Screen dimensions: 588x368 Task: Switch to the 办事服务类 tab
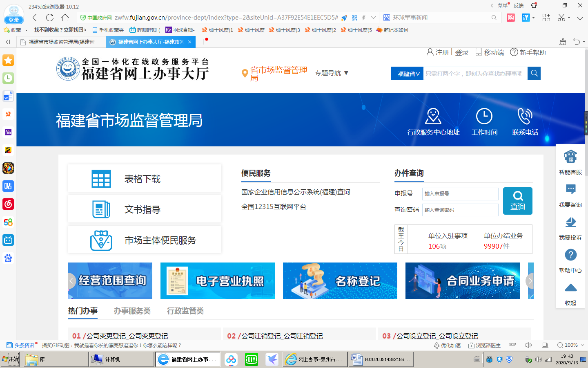[132, 311]
